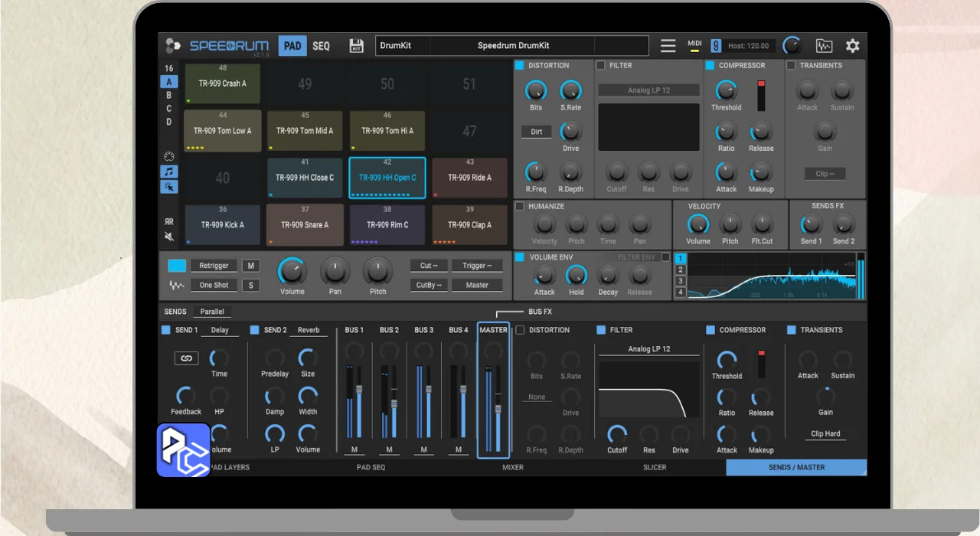Screen dimensions: 980x536
Task: Open the hamburger menu in the top bar
Action: [668, 46]
